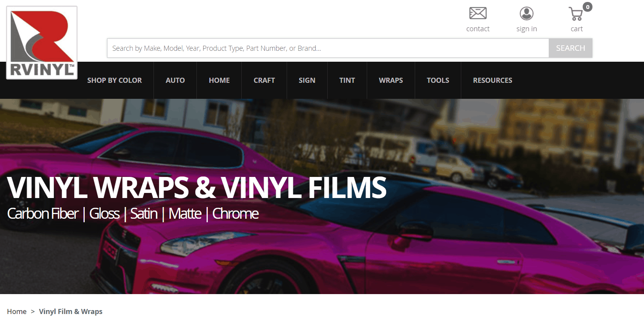Click the cart item count badge

click(587, 7)
